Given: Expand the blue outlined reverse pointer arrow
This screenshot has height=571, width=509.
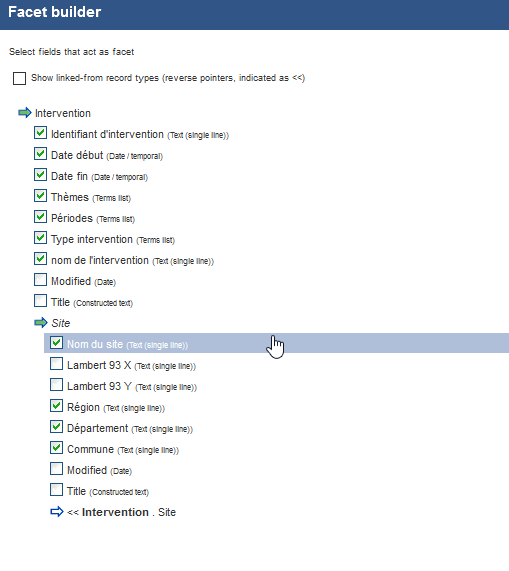Looking at the screenshot, I should (57, 512).
